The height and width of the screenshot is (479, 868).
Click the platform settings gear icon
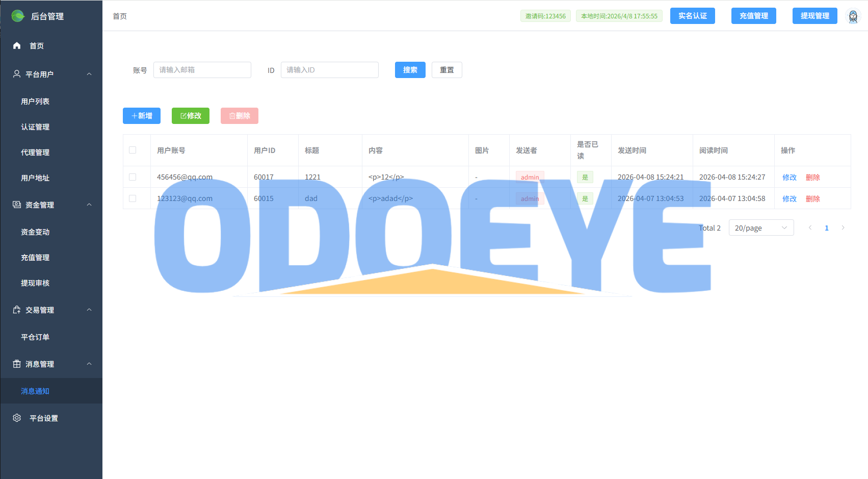tap(17, 418)
